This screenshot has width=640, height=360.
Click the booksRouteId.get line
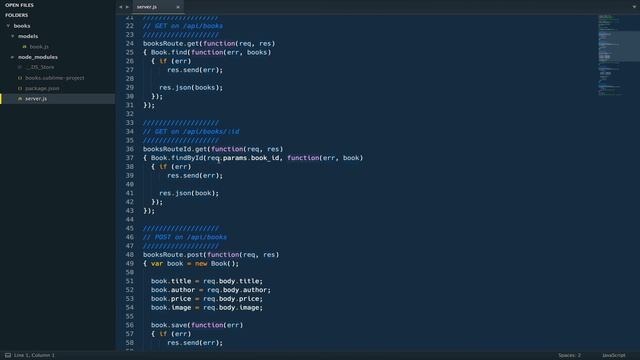(x=213, y=149)
